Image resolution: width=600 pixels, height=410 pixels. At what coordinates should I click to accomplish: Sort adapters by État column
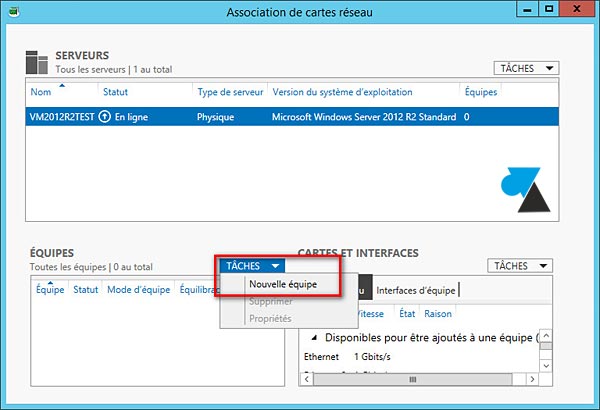(407, 314)
